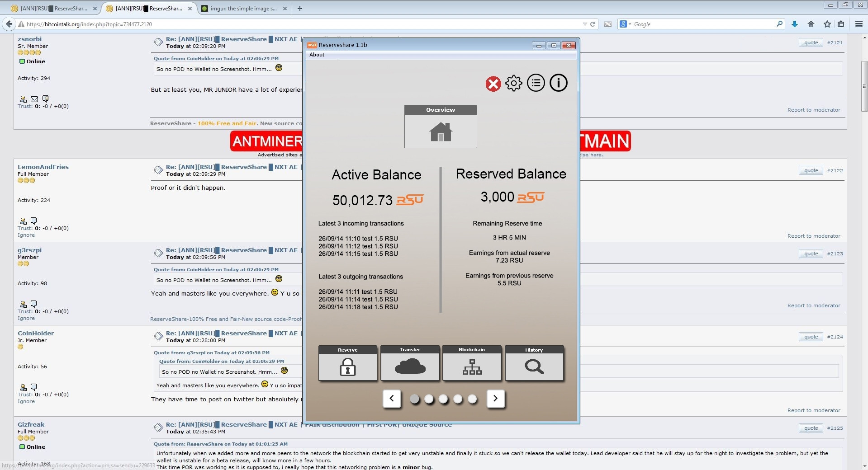This screenshot has height=470, width=868.
Task: Report post #2123 to moderator
Action: click(x=814, y=305)
